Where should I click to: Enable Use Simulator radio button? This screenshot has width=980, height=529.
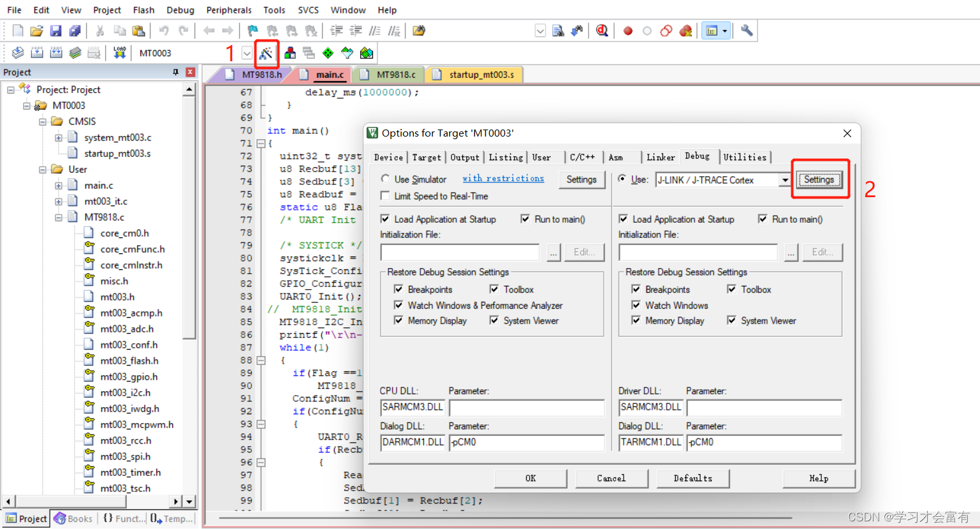tap(384, 179)
